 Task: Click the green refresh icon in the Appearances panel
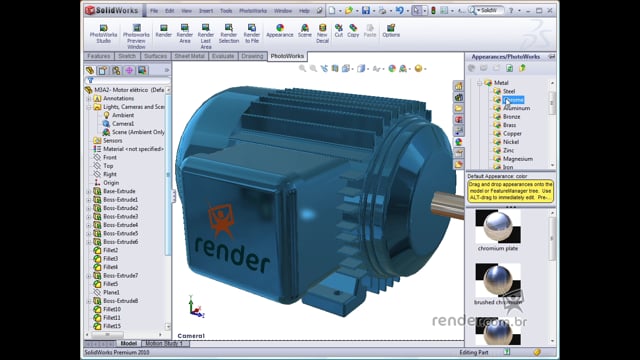click(x=509, y=68)
